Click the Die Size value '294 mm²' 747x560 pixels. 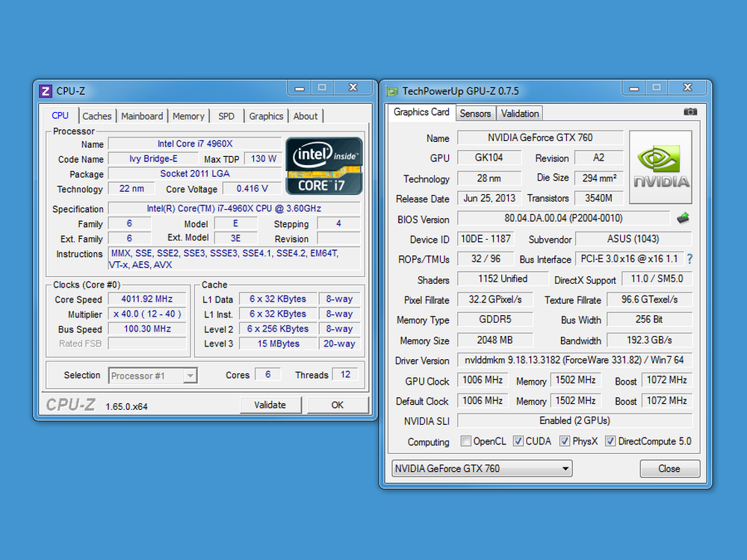click(x=599, y=178)
